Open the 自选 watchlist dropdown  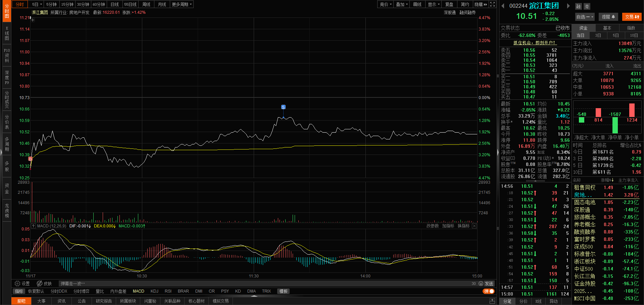(585, 17)
